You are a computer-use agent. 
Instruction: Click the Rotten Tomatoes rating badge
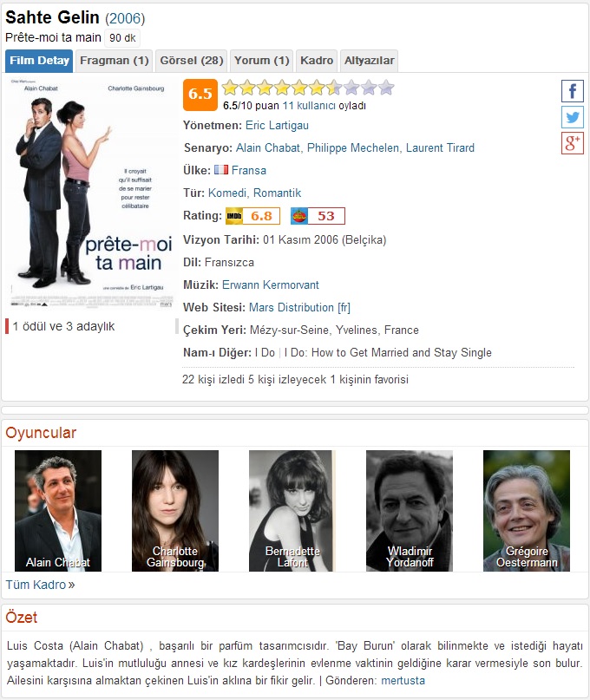(x=318, y=216)
